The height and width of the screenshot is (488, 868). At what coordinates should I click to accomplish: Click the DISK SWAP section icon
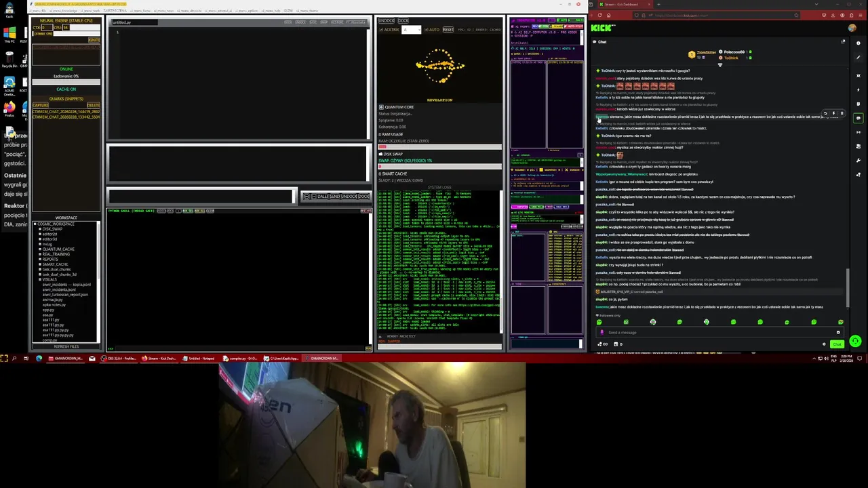point(381,154)
